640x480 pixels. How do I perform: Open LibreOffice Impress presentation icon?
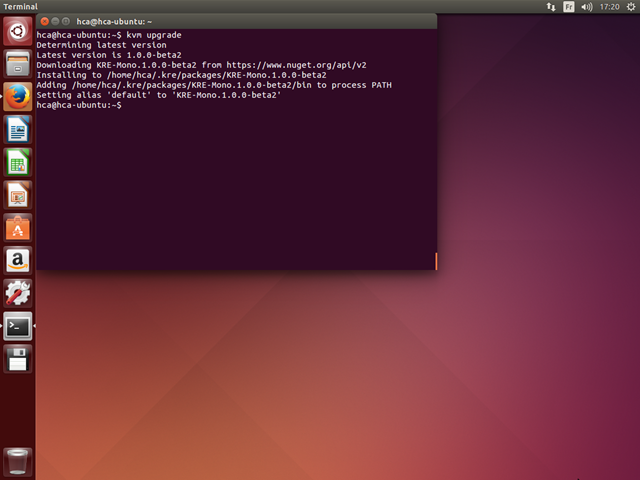coord(18,195)
